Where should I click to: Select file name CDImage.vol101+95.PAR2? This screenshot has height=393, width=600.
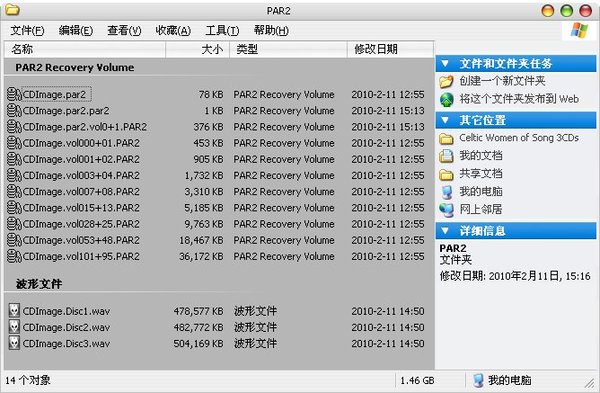click(81, 256)
